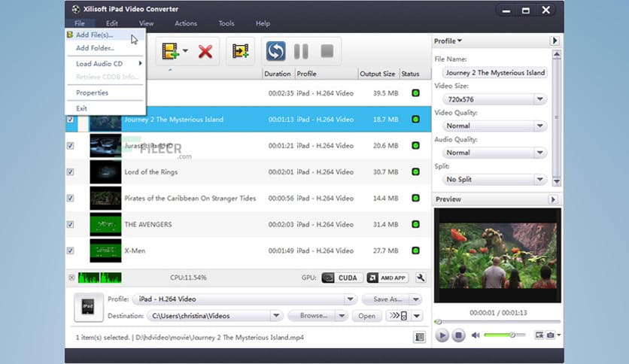Uncheck the X-Men checkbox
629x364 pixels.
click(x=71, y=250)
